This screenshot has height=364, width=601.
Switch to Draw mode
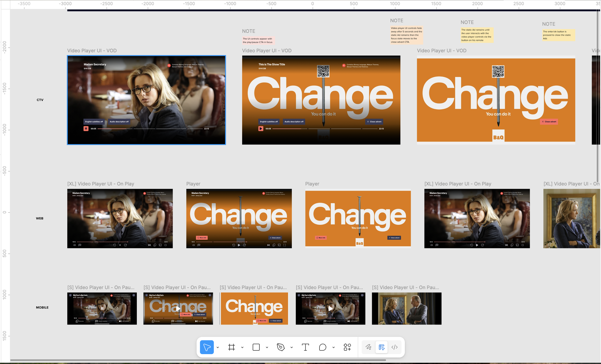pyautogui.click(x=368, y=347)
